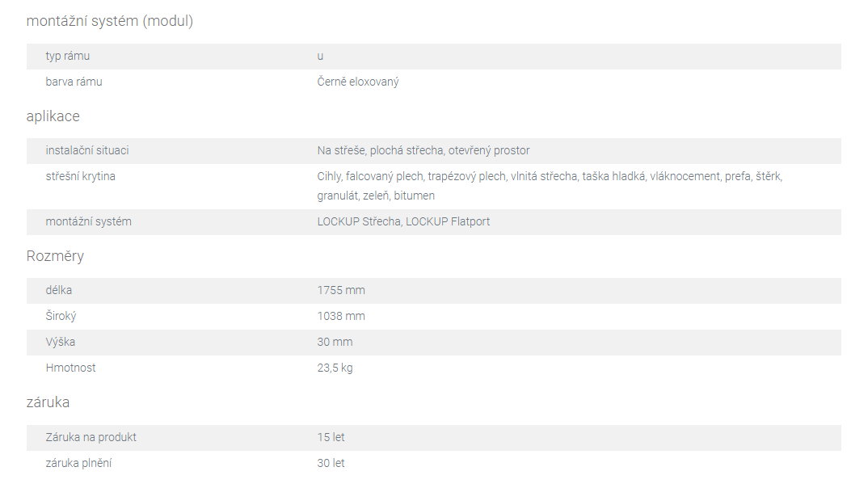Click the 'záruka' section heading
868x488 pixels.
point(48,402)
